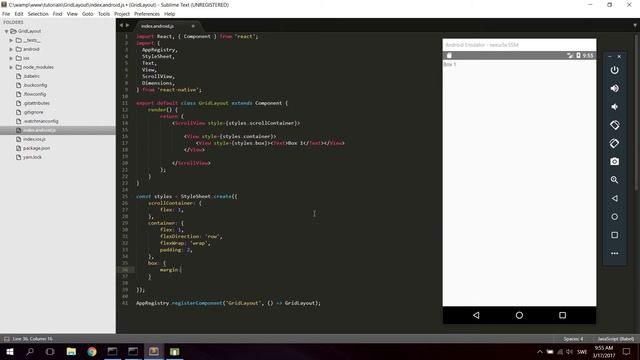This screenshot has height=360, width=640.
Task: Click the emulator power button
Action: (614, 70)
